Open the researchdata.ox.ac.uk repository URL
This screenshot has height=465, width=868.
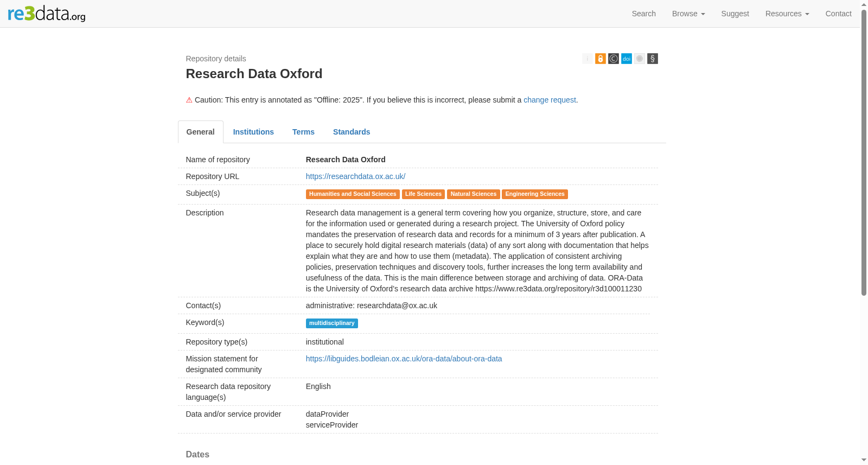pyautogui.click(x=355, y=176)
